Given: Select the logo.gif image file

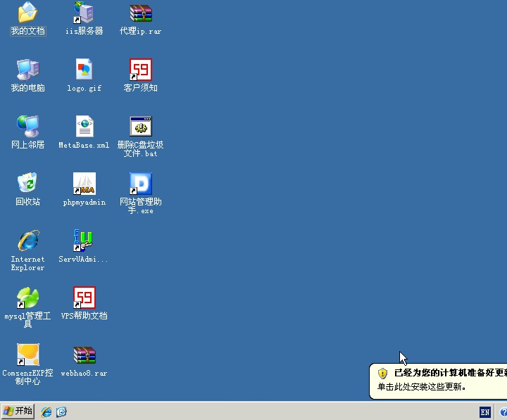Looking at the screenshot, I should point(84,70).
